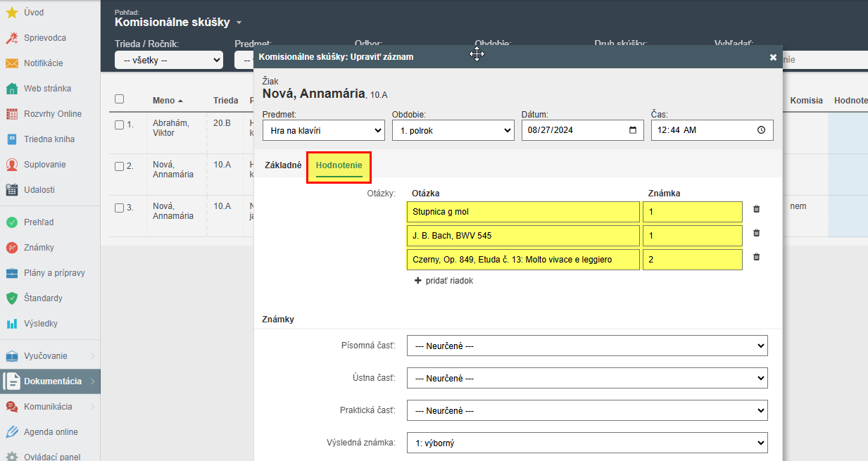Open Rozvrhy Online from the sidebar
The width and height of the screenshot is (868, 461).
point(52,114)
